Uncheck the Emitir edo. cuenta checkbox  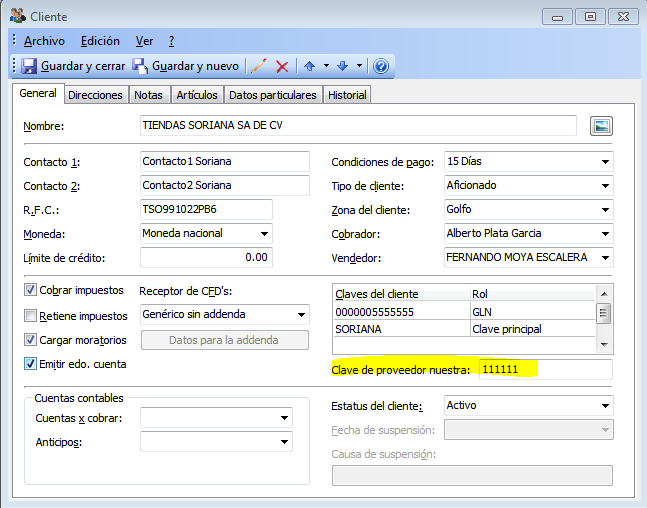click(30, 364)
